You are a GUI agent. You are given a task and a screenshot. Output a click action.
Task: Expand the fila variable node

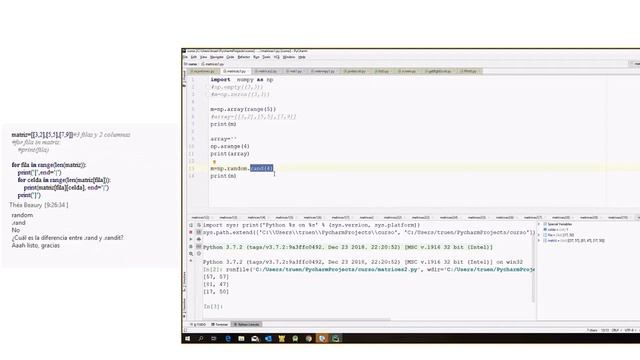pyautogui.click(x=539, y=235)
